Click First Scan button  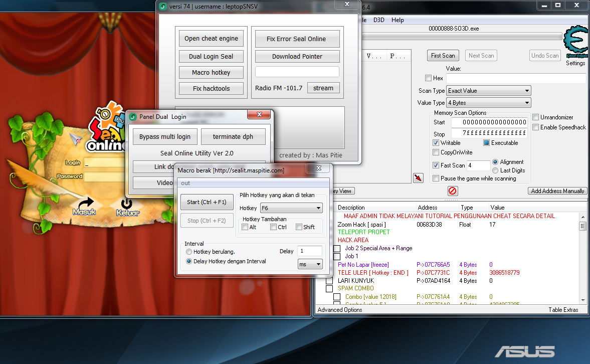(x=443, y=56)
